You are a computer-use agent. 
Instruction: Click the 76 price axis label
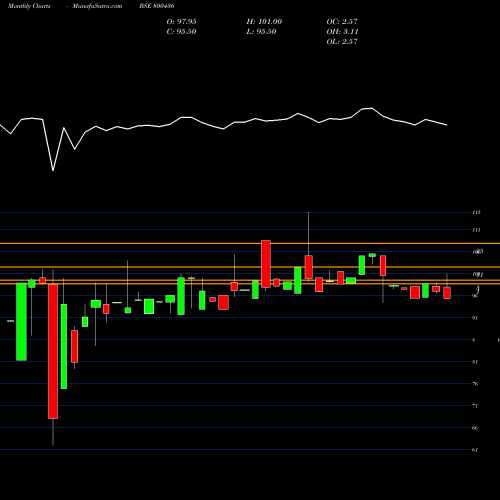(x=475, y=384)
